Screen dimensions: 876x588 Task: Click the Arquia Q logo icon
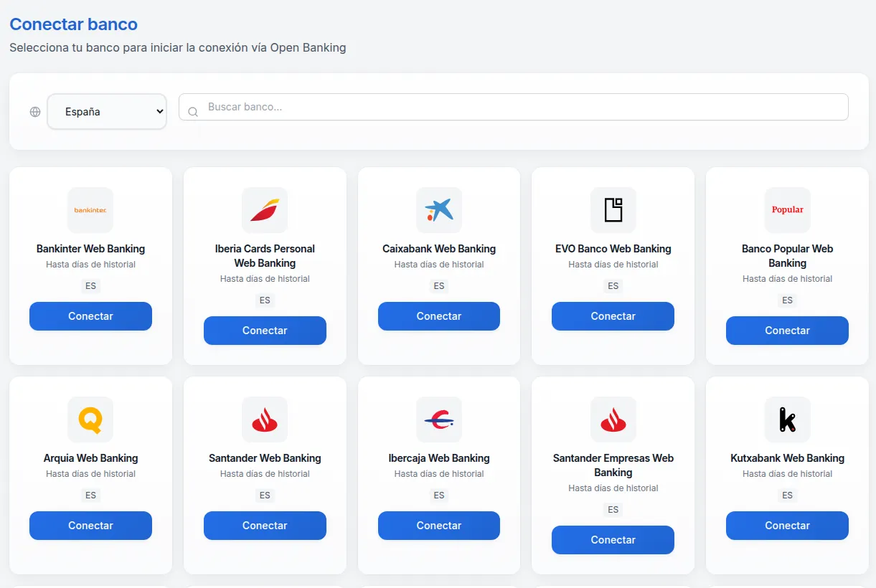[90, 419]
